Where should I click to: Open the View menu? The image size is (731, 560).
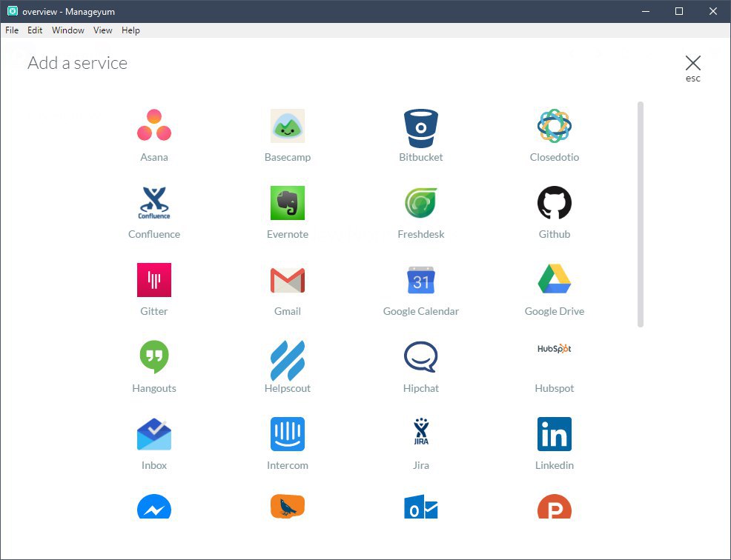[102, 30]
